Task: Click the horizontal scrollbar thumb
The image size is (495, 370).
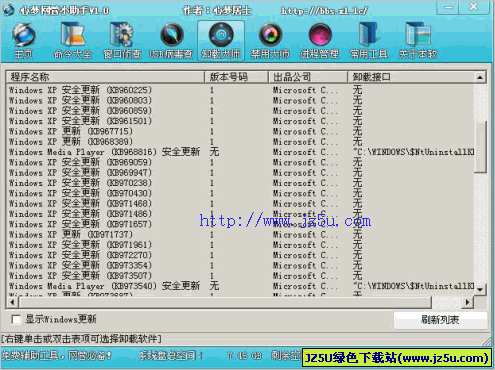Action: click(225, 302)
